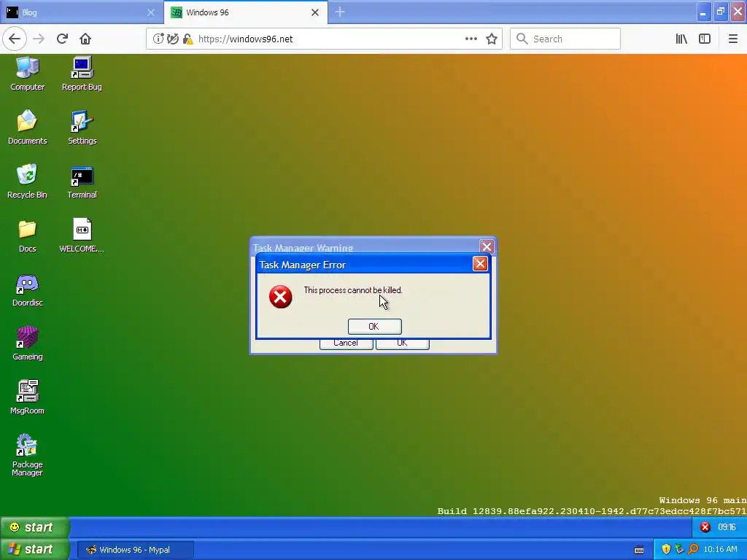Focus the browser Search box
The image size is (747, 560).
tap(565, 39)
